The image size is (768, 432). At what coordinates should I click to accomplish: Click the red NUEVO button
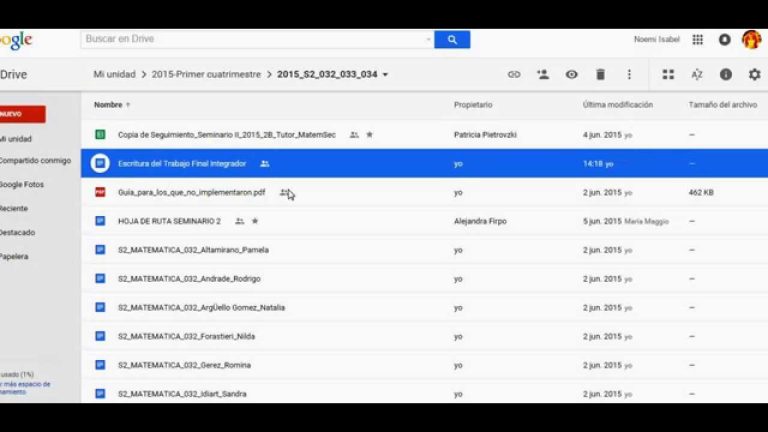tap(23, 114)
